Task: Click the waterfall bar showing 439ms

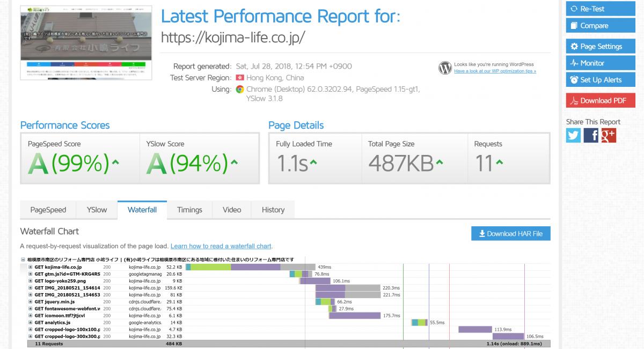Action: click(251, 266)
